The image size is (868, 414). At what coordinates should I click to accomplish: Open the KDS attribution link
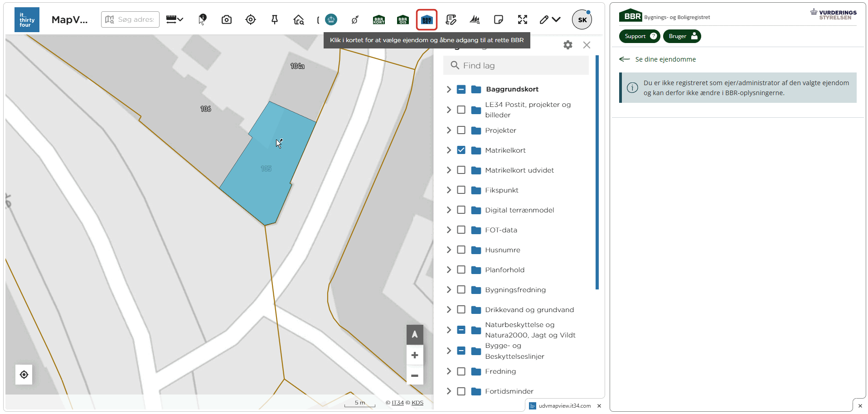point(417,403)
